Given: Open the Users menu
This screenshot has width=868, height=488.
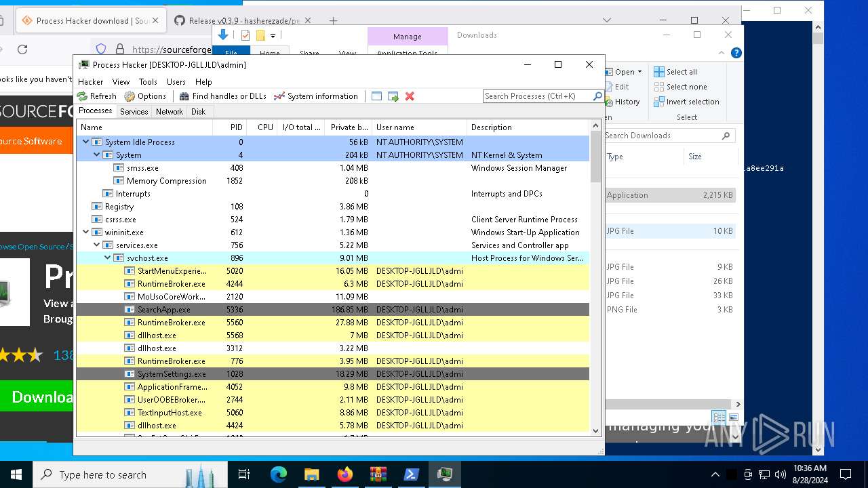Looking at the screenshot, I should pyautogui.click(x=176, y=82).
